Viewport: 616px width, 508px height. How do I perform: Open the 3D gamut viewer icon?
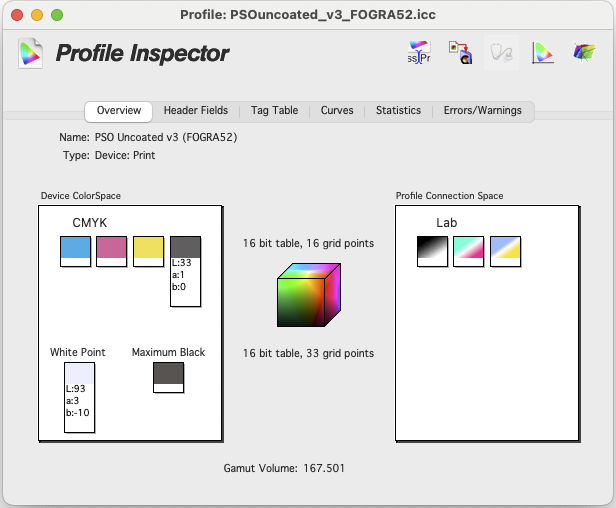click(584, 52)
